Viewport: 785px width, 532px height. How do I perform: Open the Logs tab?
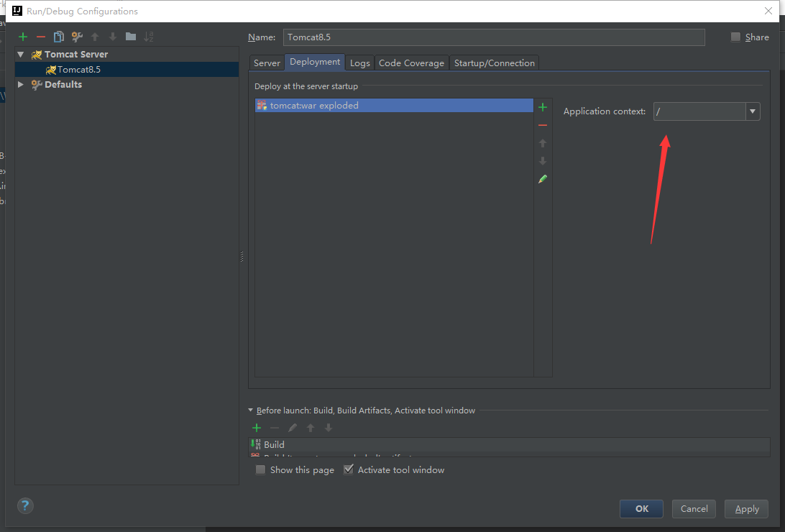pos(360,63)
